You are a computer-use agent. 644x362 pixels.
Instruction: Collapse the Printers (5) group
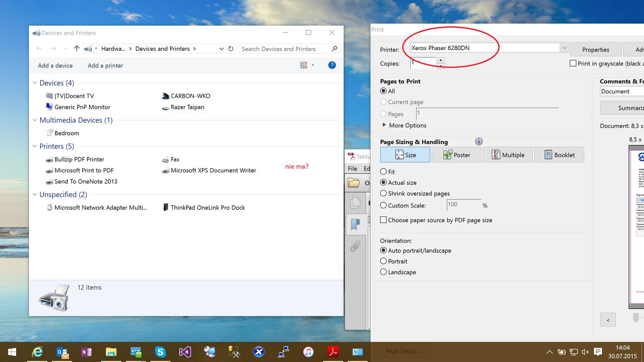point(34,146)
